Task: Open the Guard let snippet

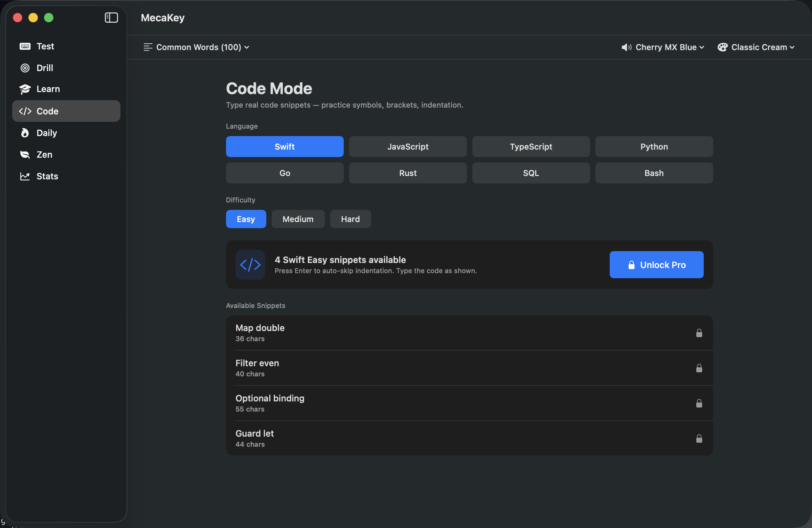Action: 470,439
